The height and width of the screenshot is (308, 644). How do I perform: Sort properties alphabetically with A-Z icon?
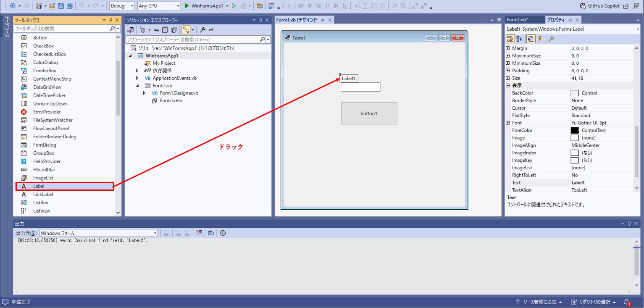click(x=520, y=39)
